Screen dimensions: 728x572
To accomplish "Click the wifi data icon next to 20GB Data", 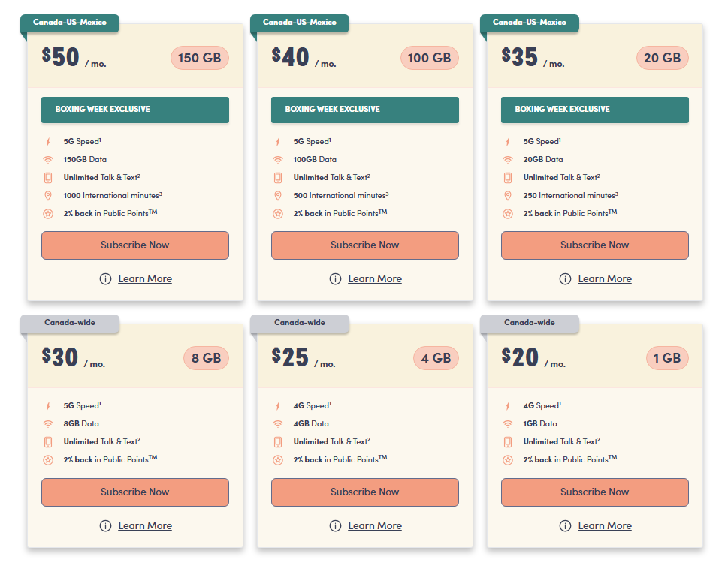I will coord(508,159).
